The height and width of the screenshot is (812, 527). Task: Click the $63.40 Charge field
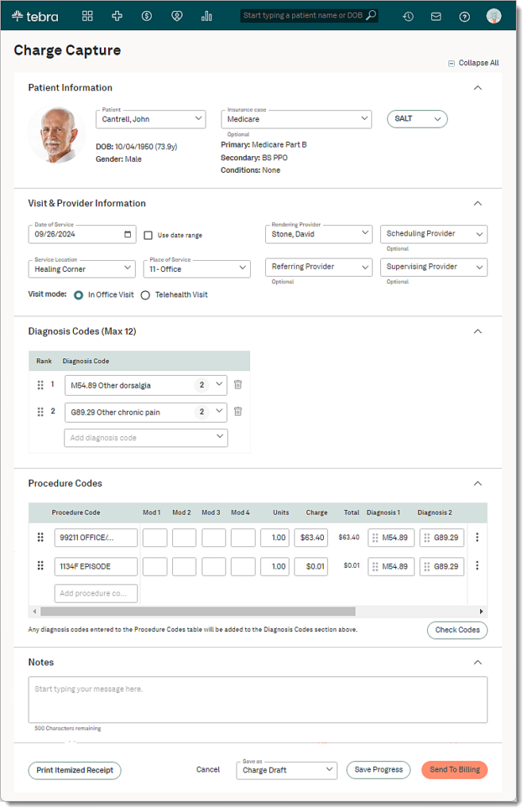pyautogui.click(x=311, y=538)
